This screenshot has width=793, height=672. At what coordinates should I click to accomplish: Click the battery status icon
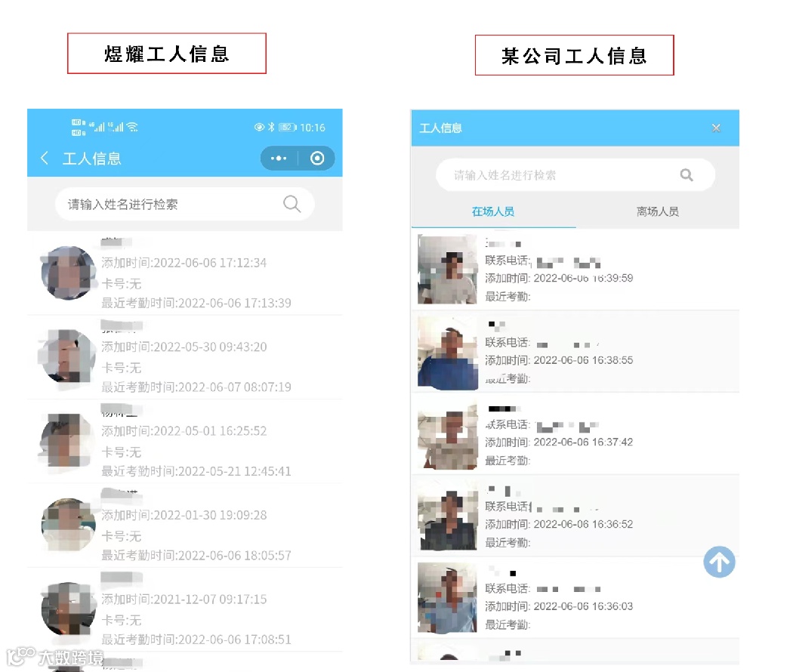point(287,127)
